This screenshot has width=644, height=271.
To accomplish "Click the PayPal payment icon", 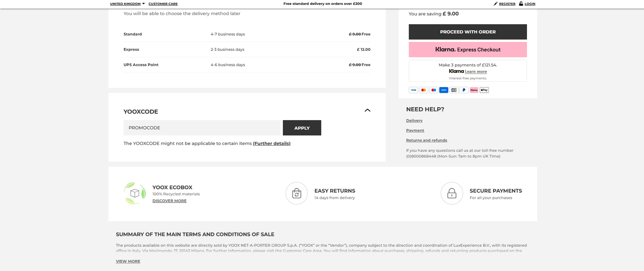I will [x=464, y=90].
